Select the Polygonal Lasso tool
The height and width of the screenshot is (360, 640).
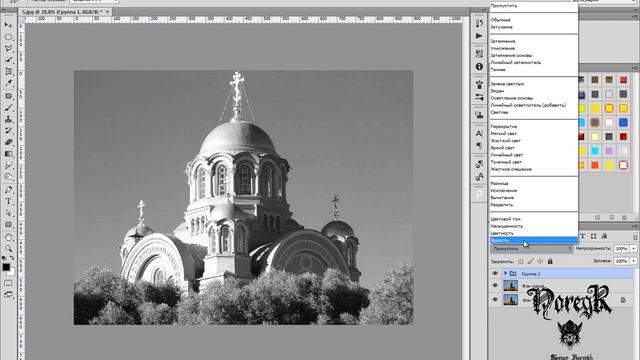[8, 48]
